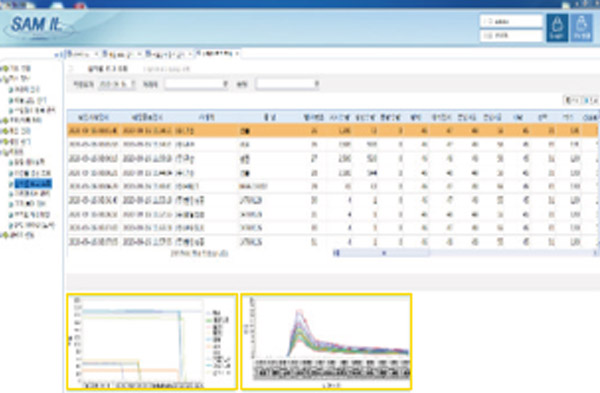Open the third filter combo box
Image resolution: width=600 pixels, height=393 pixels.
[x=287, y=84]
